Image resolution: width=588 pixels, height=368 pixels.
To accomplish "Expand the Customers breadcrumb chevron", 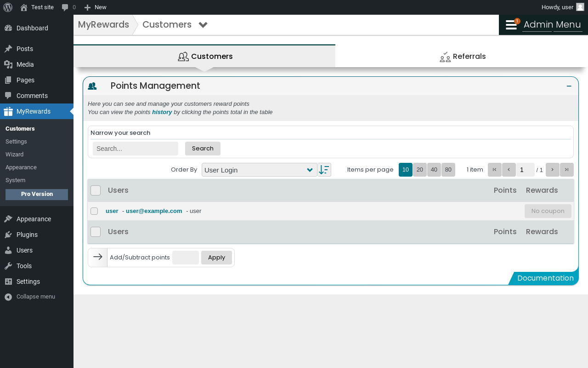I will coord(203,25).
